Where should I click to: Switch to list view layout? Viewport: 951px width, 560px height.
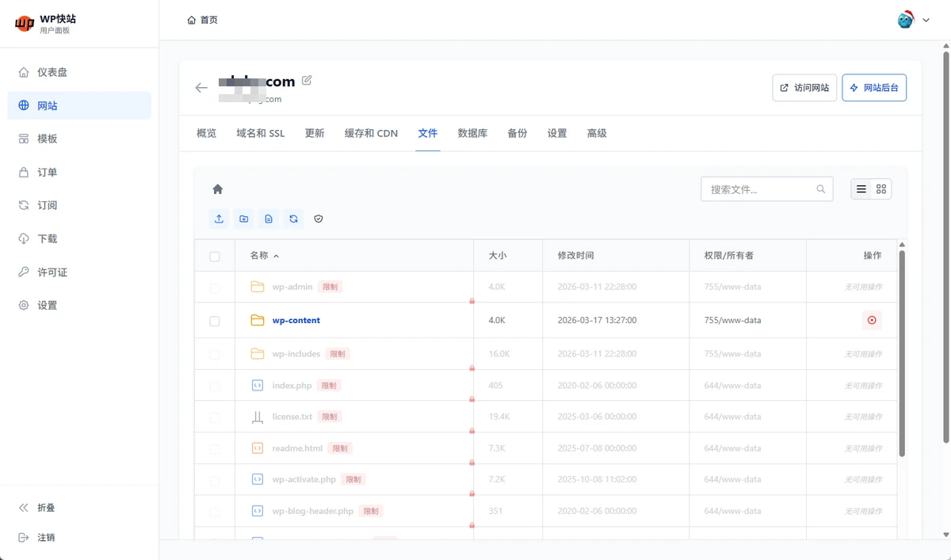pyautogui.click(x=861, y=189)
